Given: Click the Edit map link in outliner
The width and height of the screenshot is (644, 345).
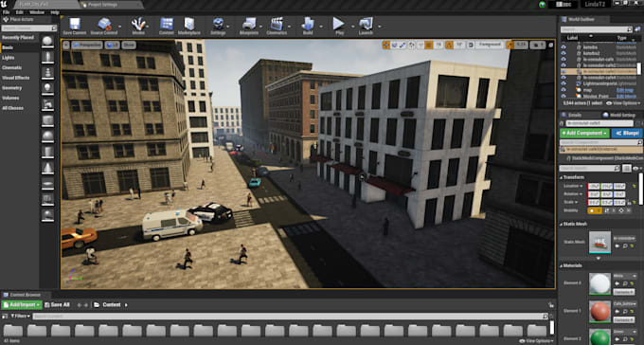Looking at the screenshot, I should (x=624, y=90).
